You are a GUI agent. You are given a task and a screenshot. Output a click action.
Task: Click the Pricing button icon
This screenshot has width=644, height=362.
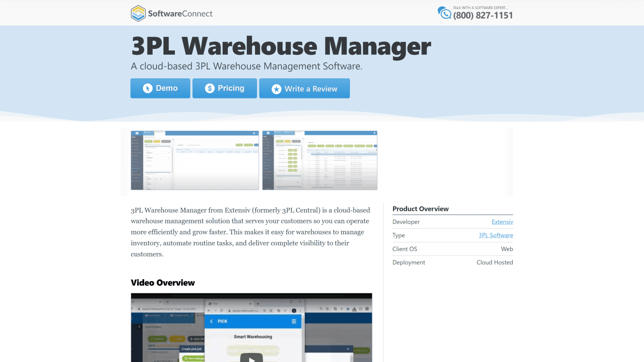[x=210, y=88]
